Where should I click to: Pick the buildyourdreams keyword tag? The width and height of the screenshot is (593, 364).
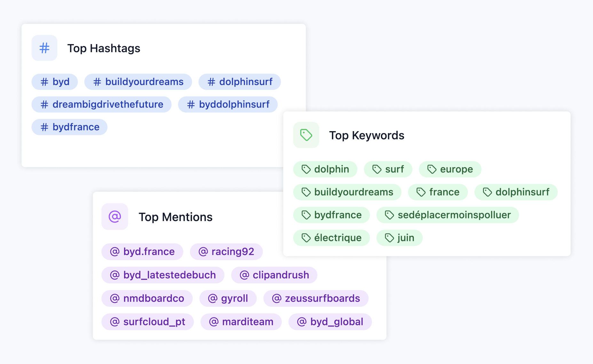click(x=347, y=192)
